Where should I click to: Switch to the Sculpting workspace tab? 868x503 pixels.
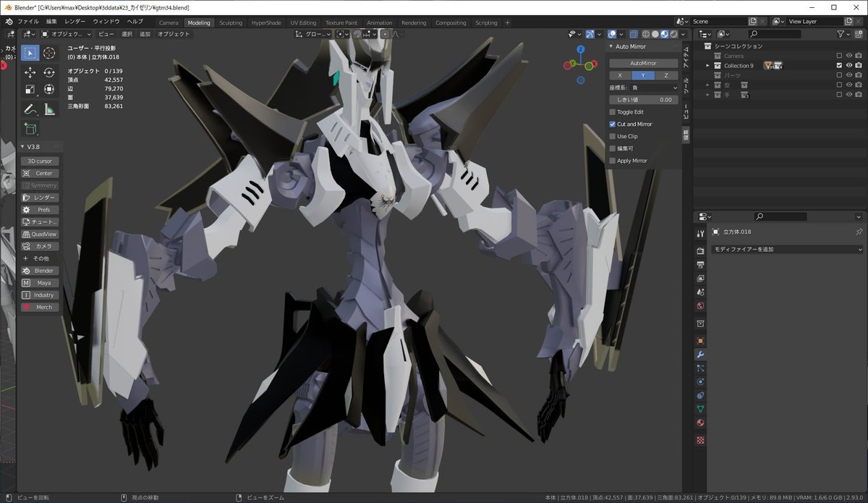231,22
